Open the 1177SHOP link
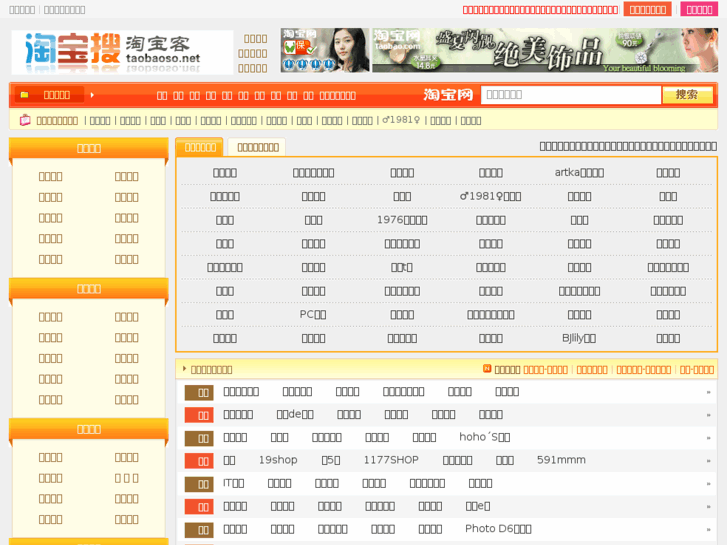This screenshot has width=727, height=545. tap(391, 460)
